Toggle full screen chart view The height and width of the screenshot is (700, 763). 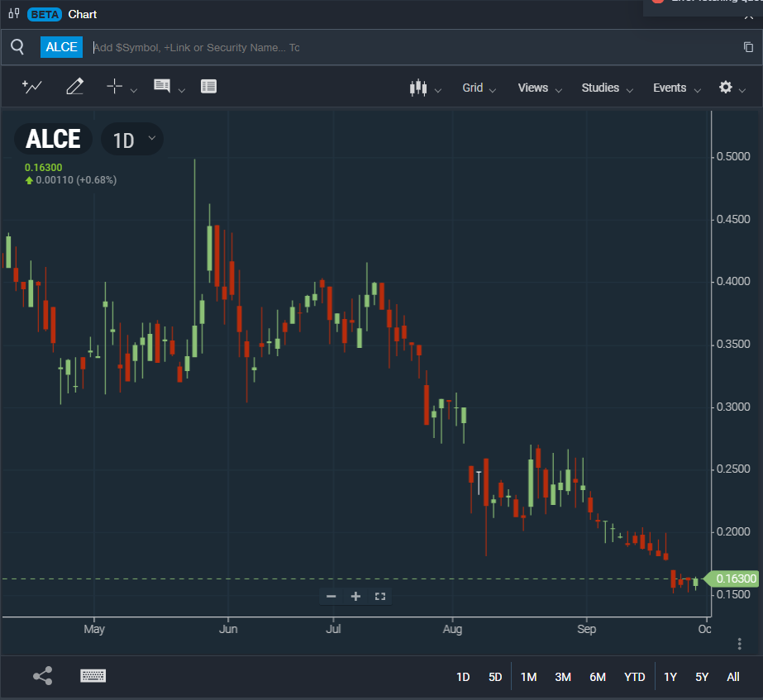380,597
